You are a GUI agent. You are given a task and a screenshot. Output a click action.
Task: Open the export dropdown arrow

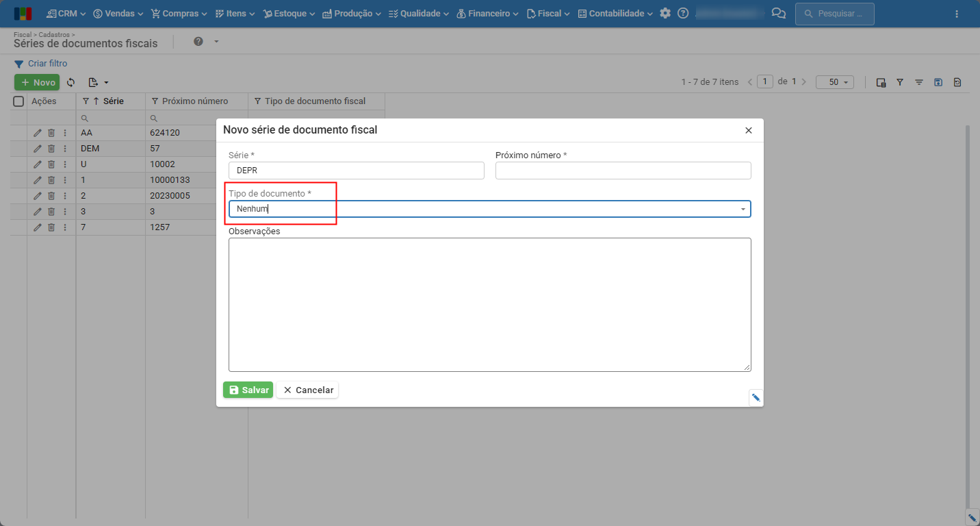(x=106, y=83)
